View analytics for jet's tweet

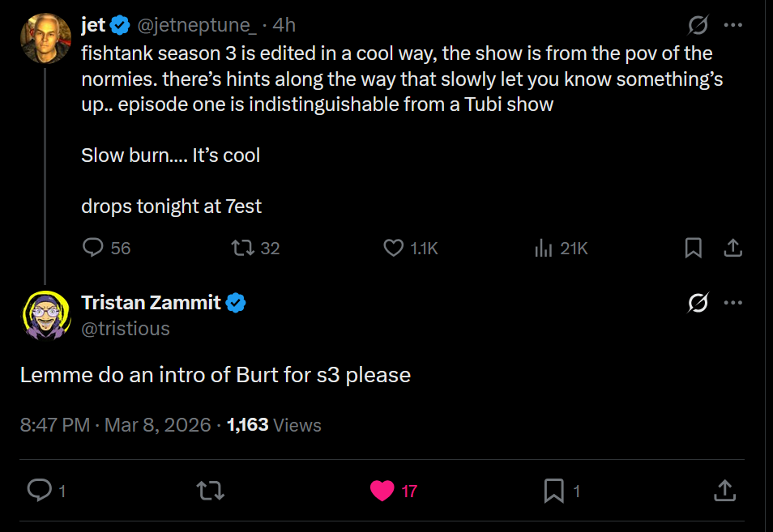coord(544,248)
